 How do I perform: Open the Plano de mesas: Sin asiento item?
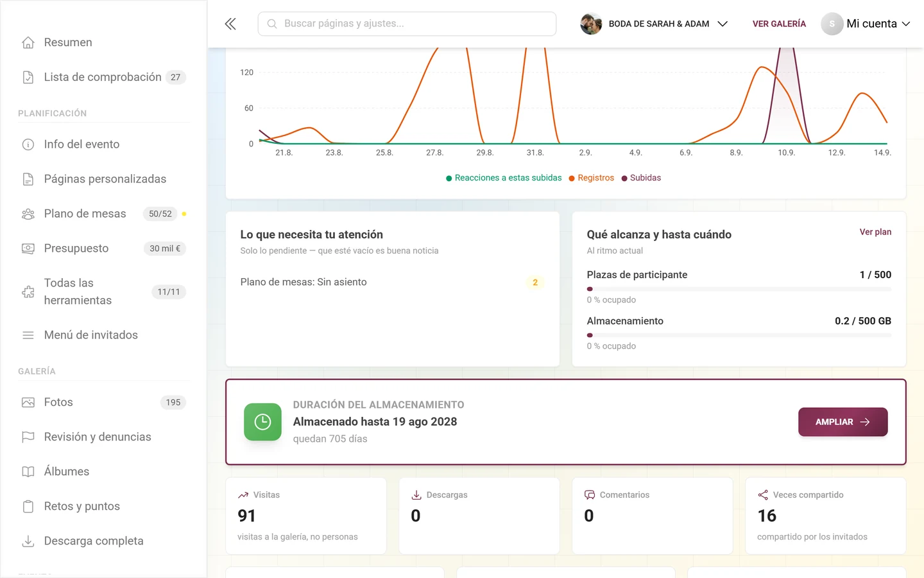pos(392,282)
